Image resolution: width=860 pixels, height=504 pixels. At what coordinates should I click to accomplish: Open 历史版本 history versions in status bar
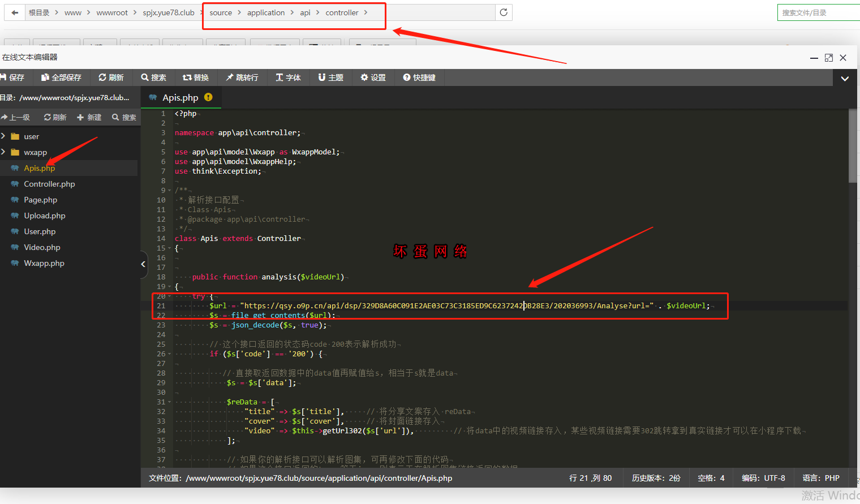tap(656, 478)
